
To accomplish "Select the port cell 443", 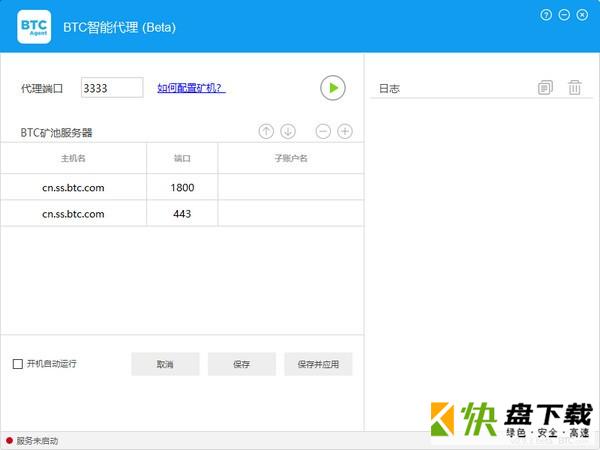I will 182,214.
